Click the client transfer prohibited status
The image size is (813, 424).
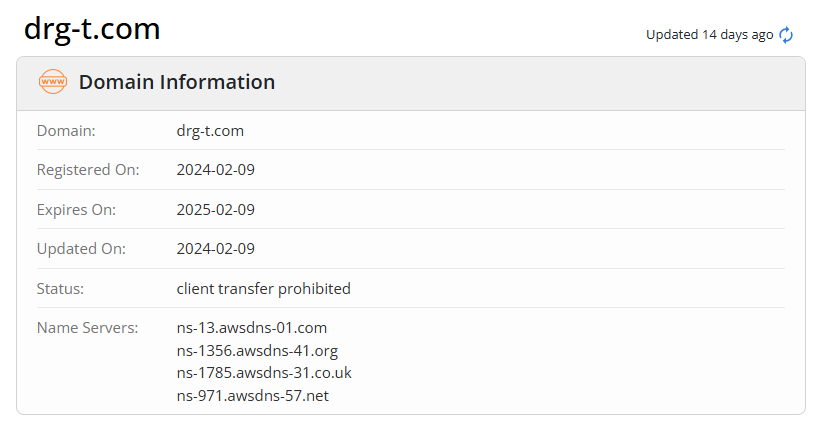[x=263, y=289]
